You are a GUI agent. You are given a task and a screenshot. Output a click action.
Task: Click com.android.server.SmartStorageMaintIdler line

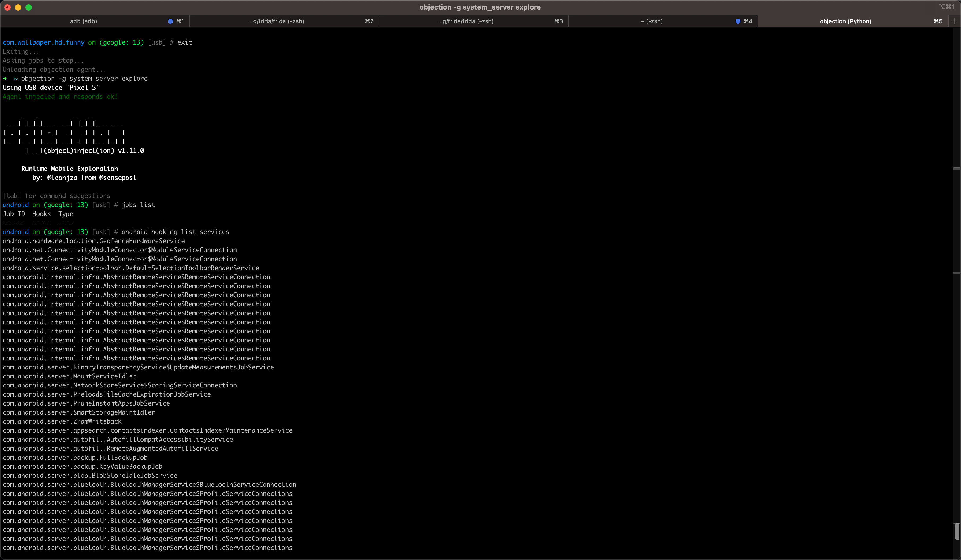[x=79, y=412]
